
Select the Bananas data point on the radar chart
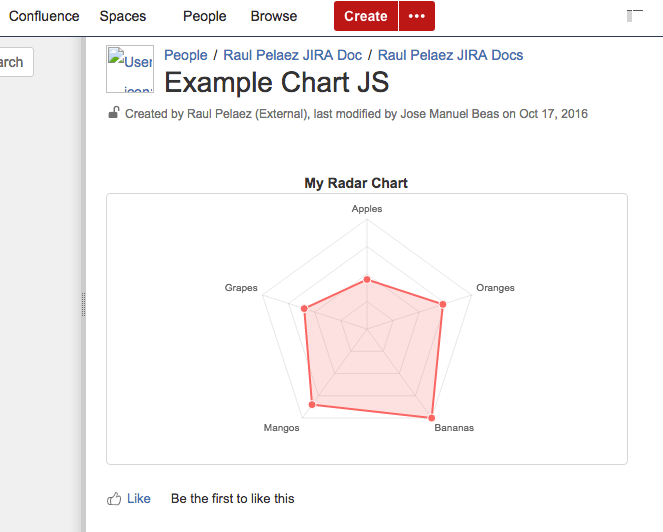[432, 417]
